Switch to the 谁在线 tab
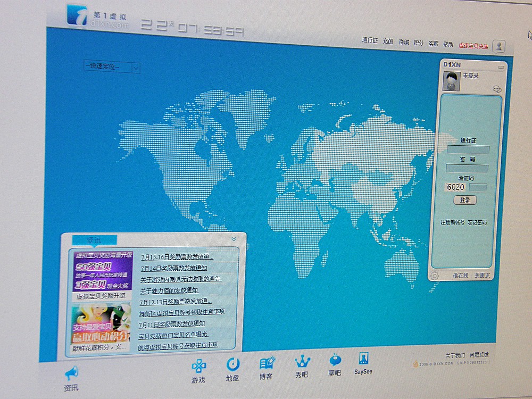Image resolution: width=532 pixels, height=399 pixels. pos(460,276)
